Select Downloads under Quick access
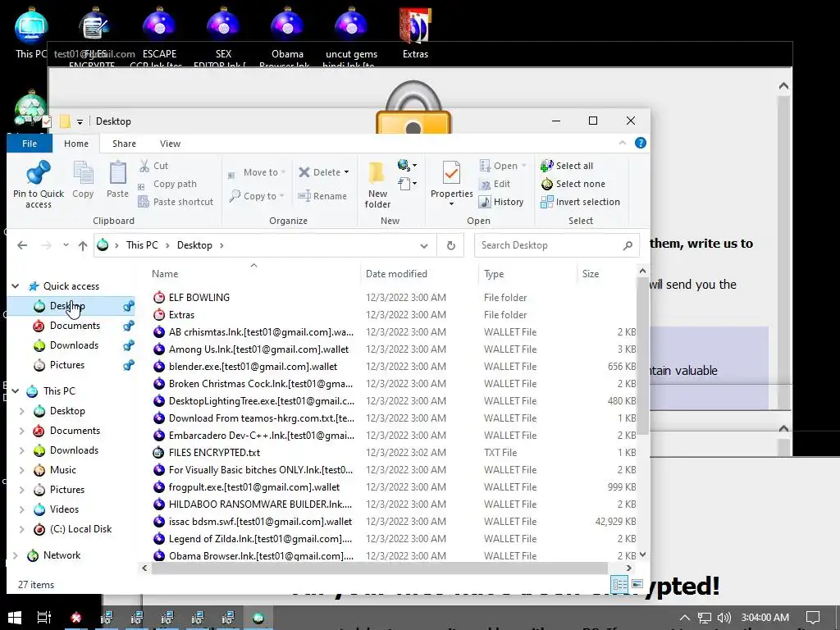 tap(74, 345)
